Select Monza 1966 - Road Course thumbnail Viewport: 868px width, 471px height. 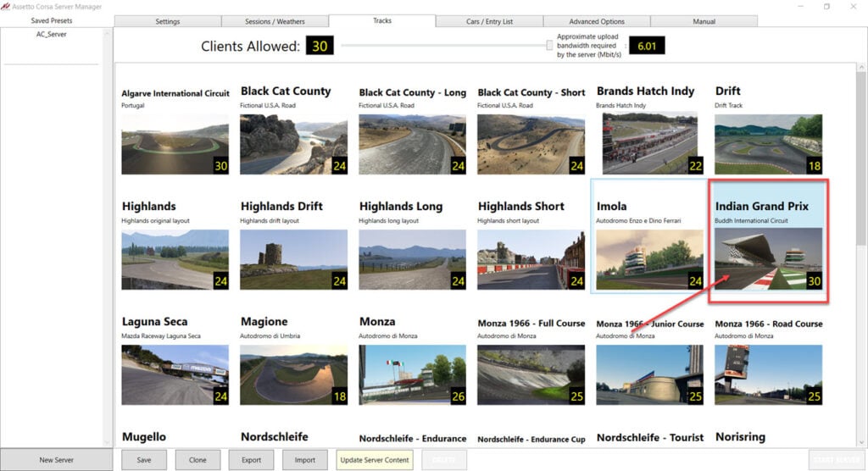(768, 374)
